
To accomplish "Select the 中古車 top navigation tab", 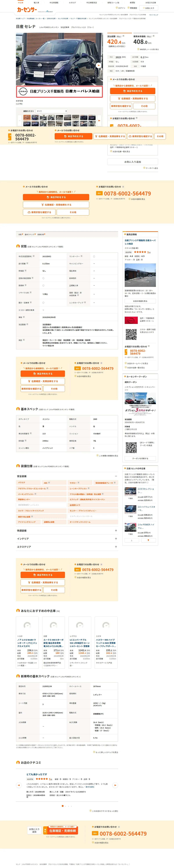I will tap(21, 3).
